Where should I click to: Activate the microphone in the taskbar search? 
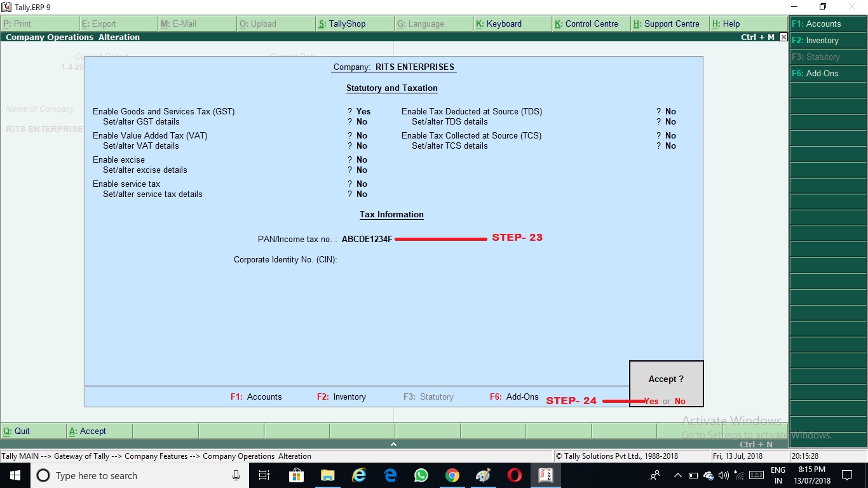236,475
